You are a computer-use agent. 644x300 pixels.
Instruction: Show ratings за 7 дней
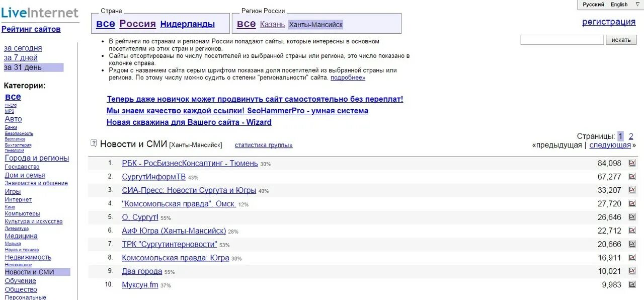(21, 58)
